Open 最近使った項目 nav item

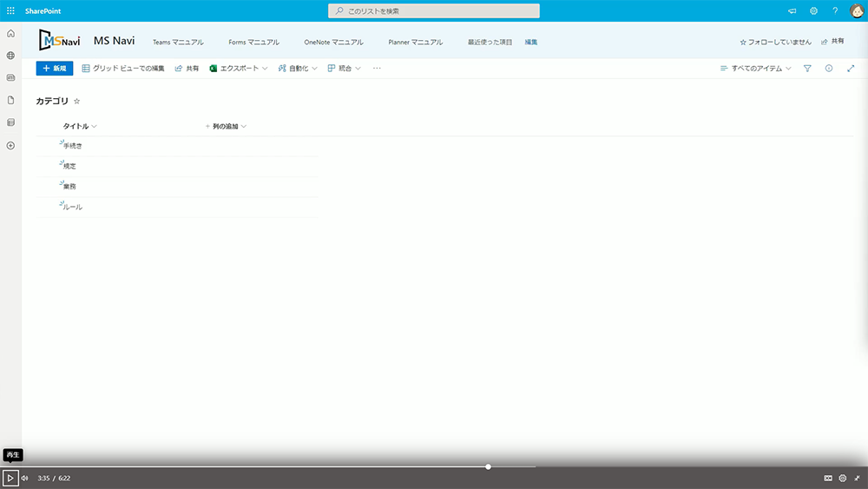[x=490, y=42]
